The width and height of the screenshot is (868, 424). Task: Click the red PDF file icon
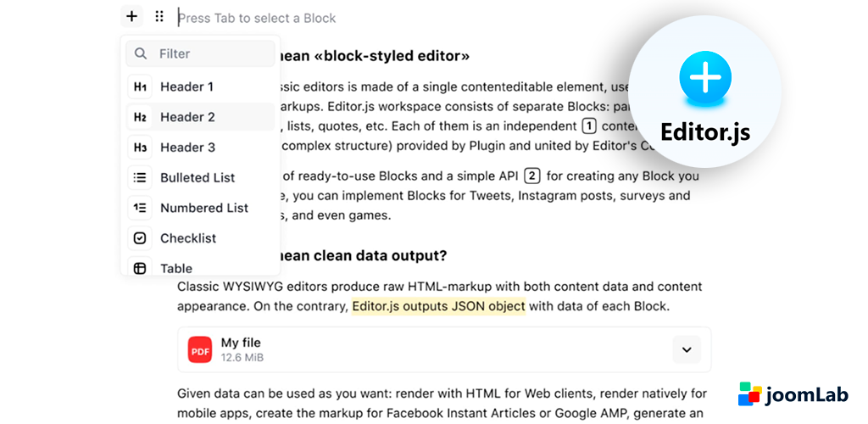click(x=200, y=350)
